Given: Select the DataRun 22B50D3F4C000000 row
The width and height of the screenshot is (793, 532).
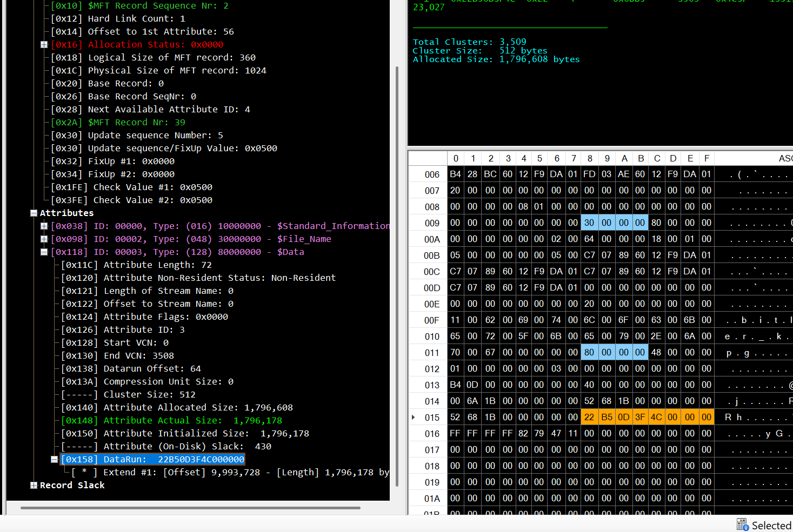Looking at the screenshot, I should [x=152, y=460].
